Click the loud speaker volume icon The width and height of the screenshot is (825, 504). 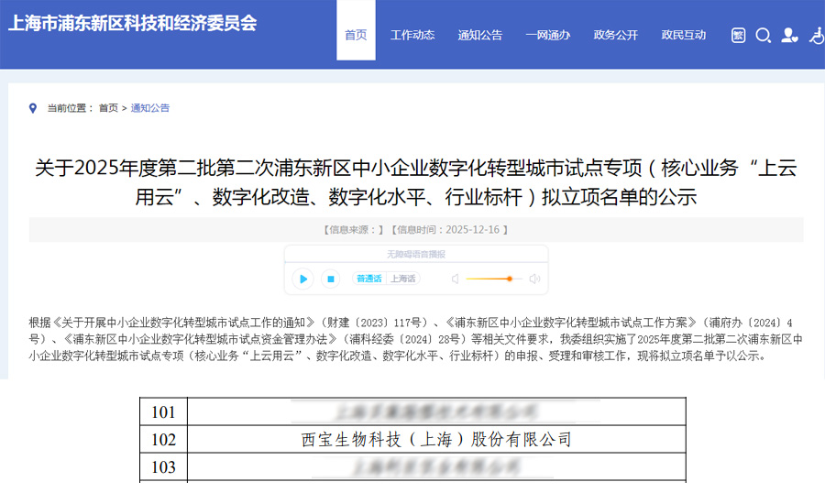tap(534, 279)
